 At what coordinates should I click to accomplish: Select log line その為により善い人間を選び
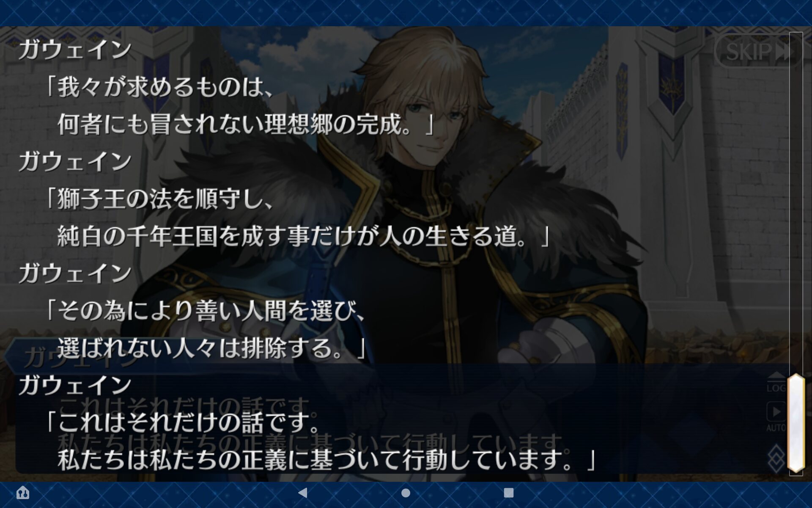click(x=204, y=310)
